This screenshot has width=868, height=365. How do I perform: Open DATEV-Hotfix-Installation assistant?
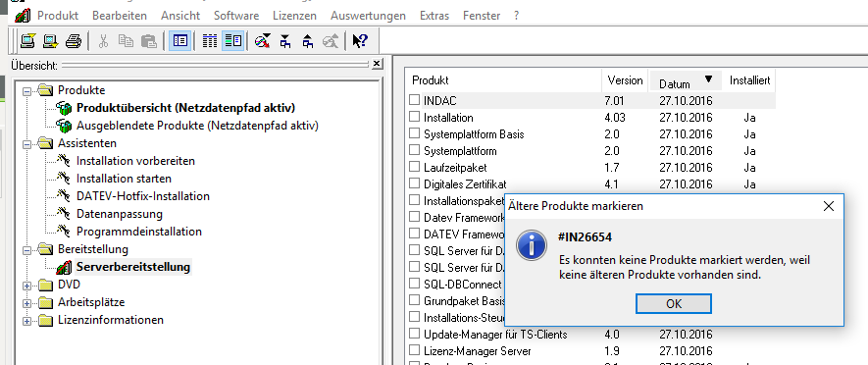(143, 196)
